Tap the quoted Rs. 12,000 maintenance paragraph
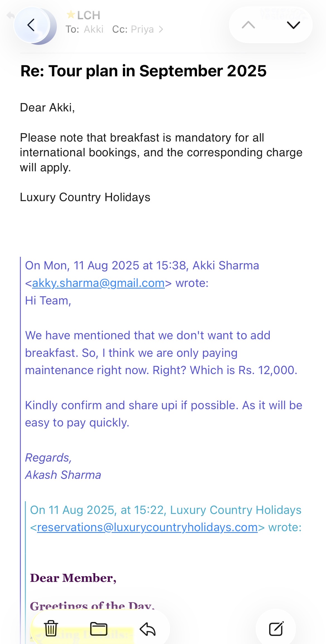This screenshot has width=326, height=644. (161, 353)
